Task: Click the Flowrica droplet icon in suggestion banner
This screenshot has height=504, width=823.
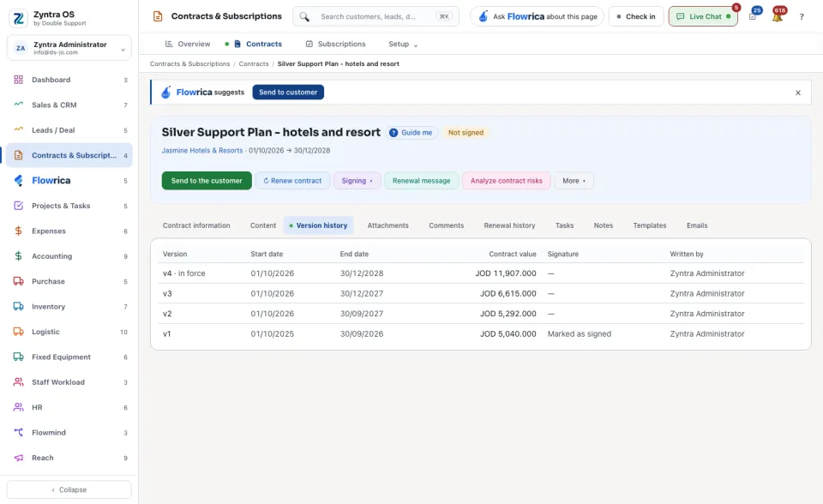Action: pyautogui.click(x=165, y=93)
